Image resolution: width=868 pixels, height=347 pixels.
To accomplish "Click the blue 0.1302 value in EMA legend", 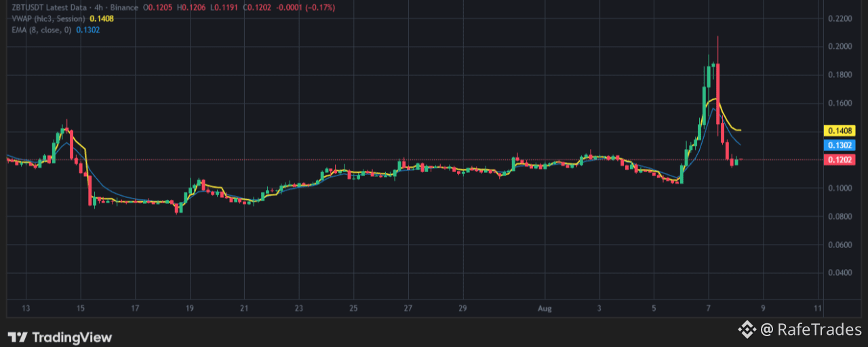I will (87, 30).
